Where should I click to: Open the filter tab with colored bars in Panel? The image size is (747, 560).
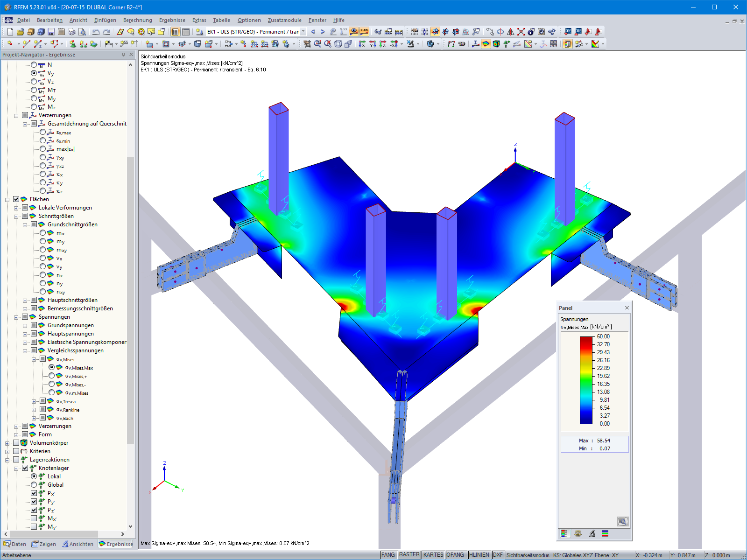click(605, 533)
